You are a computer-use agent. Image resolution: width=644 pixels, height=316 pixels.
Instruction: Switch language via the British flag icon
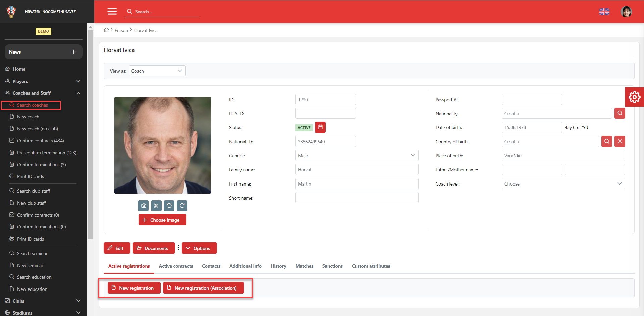pyautogui.click(x=604, y=11)
